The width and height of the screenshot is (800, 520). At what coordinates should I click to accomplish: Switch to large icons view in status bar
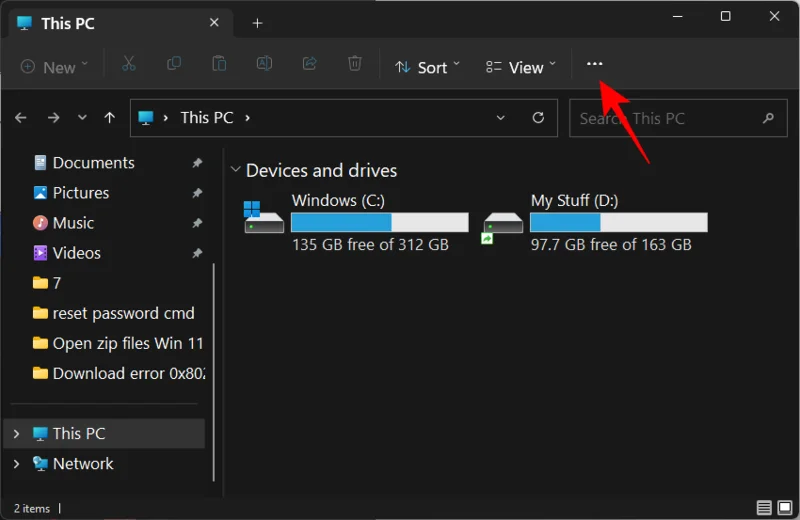pyautogui.click(x=785, y=508)
